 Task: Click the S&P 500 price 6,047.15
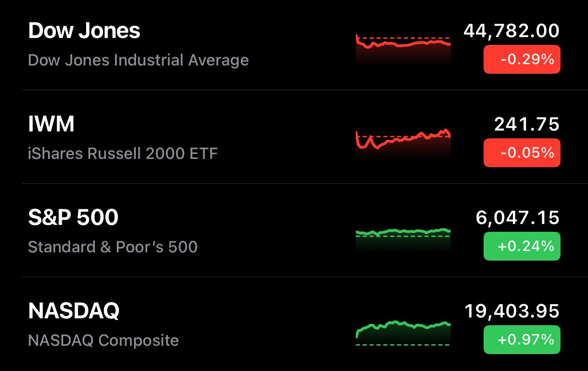(x=517, y=218)
